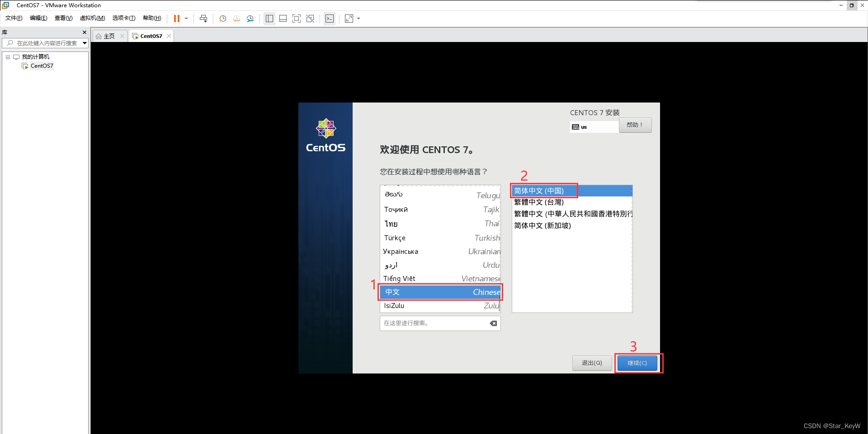The image size is (868, 434).
Task: Open the 虚拟机(M) menu
Action: point(92,18)
